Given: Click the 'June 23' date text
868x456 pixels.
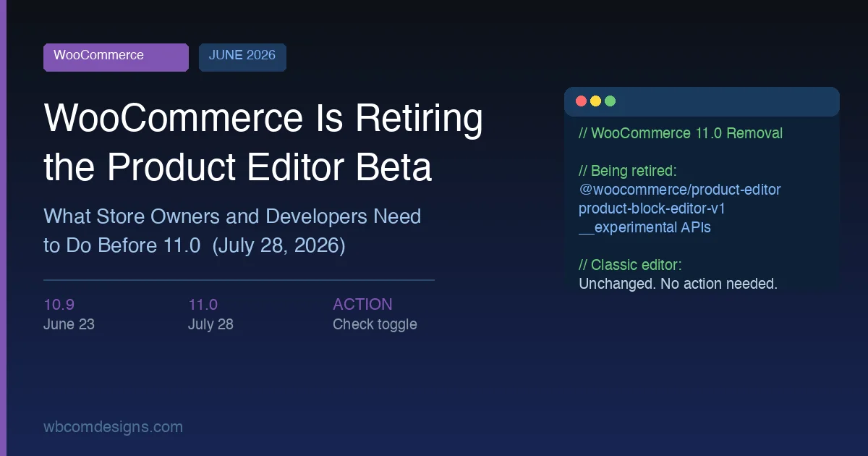Looking at the screenshot, I should pyautogui.click(x=69, y=324).
